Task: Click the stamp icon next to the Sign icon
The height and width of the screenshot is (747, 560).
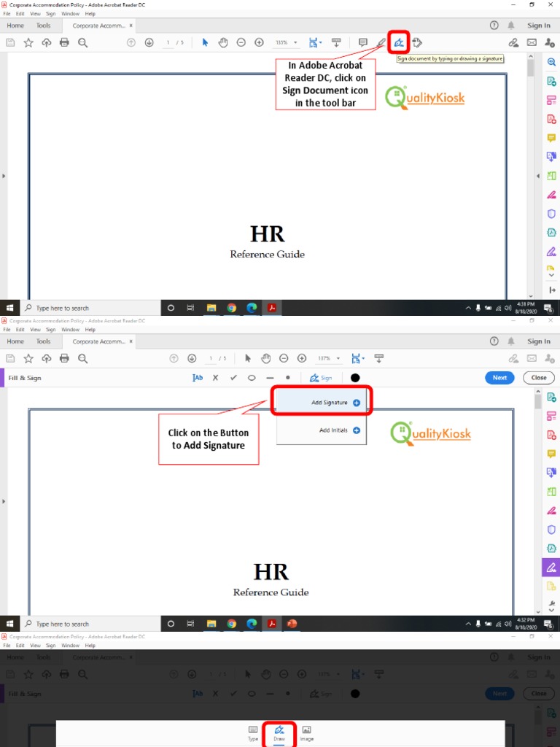Action: [x=417, y=42]
